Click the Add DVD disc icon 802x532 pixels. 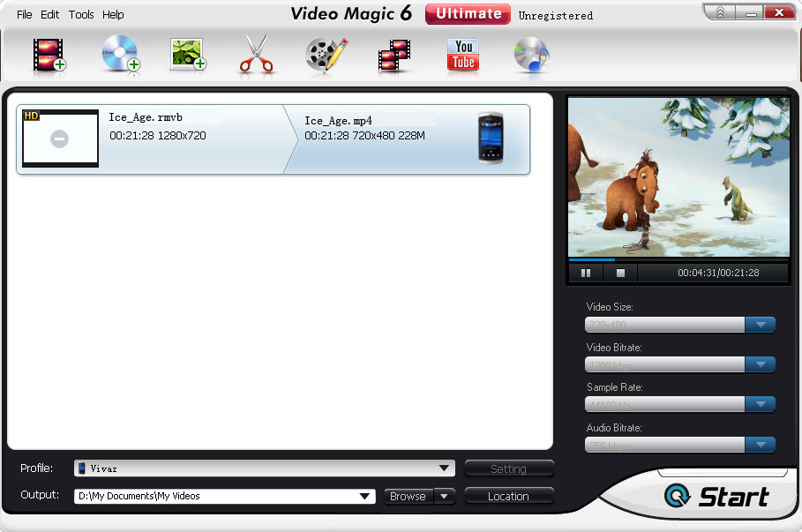point(121,54)
